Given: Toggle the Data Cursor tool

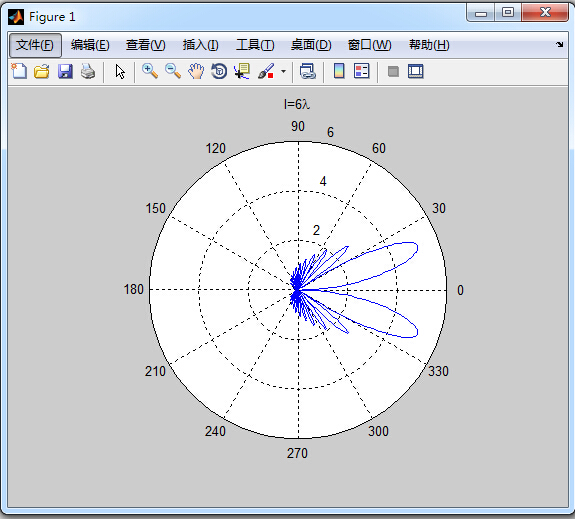Looking at the screenshot, I should (242, 71).
